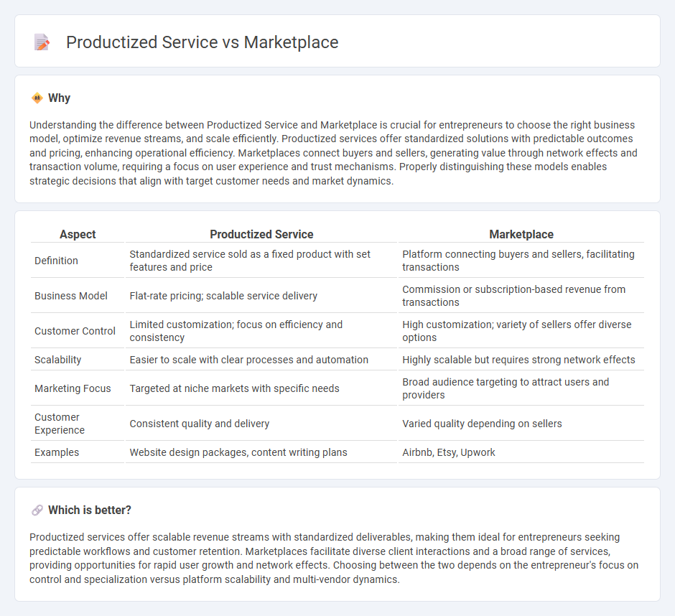The height and width of the screenshot is (616, 675).
Task: Click cell 'Varied quality depending on sellers'
Action: click(521, 424)
